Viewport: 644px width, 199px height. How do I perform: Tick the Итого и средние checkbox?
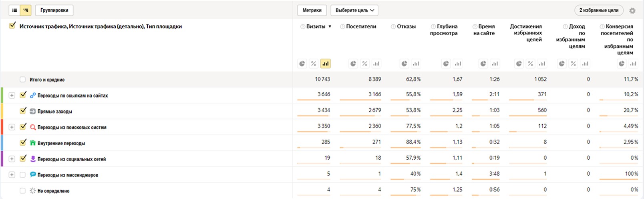point(23,79)
